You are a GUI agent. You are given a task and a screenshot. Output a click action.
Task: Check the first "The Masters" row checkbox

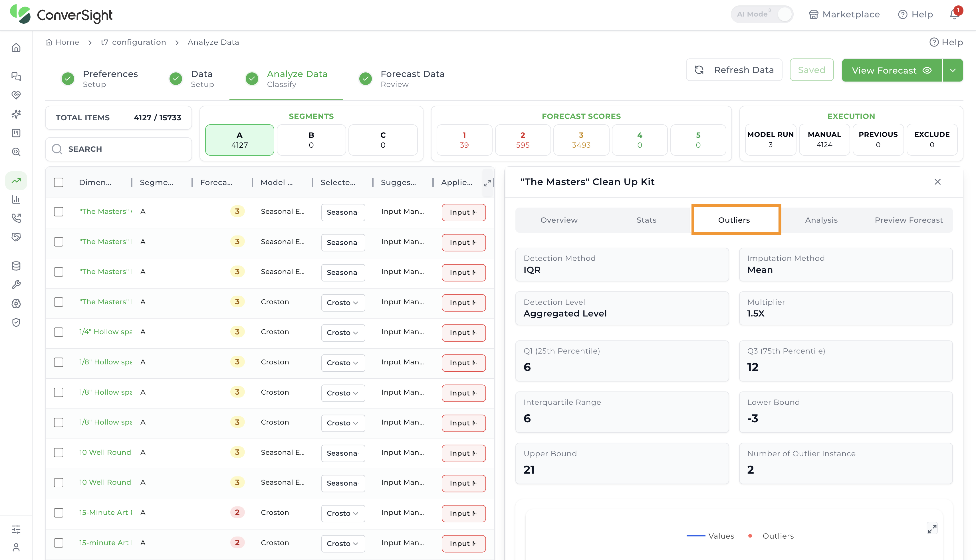[x=59, y=212]
